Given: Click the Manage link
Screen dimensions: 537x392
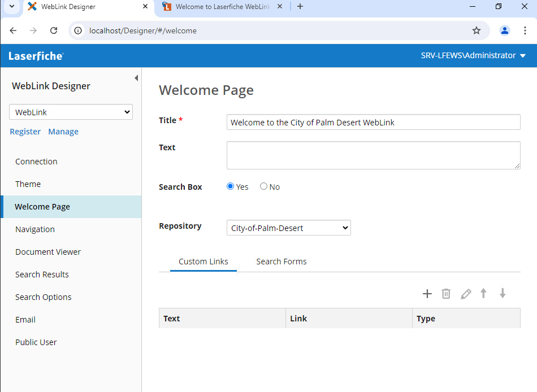Looking at the screenshot, I should (63, 132).
